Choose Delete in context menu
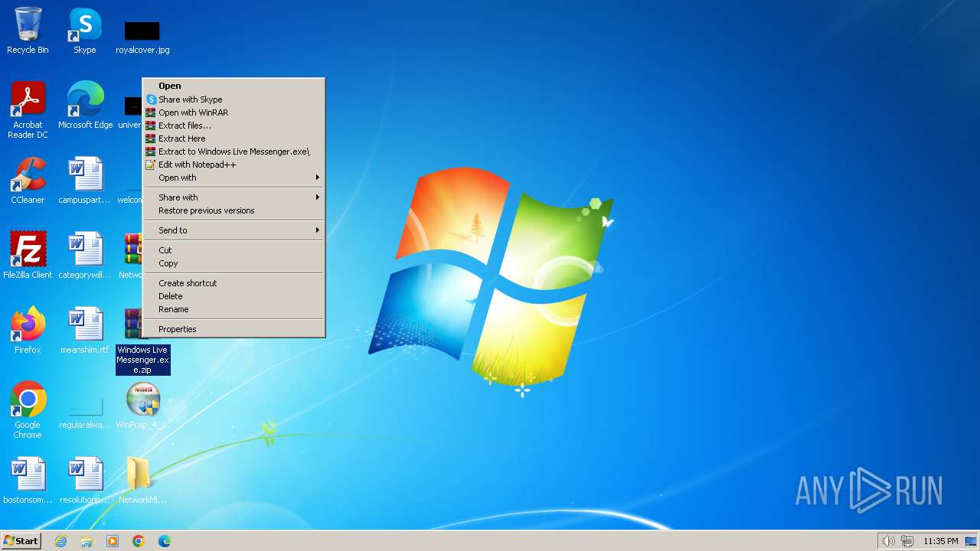This screenshot has height=551, width=980. point(234,296)
